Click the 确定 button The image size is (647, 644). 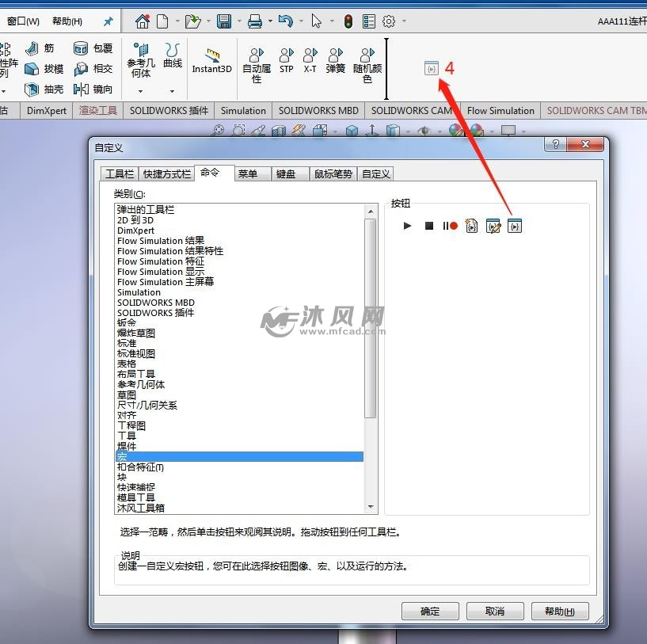(x=429, y=611)
